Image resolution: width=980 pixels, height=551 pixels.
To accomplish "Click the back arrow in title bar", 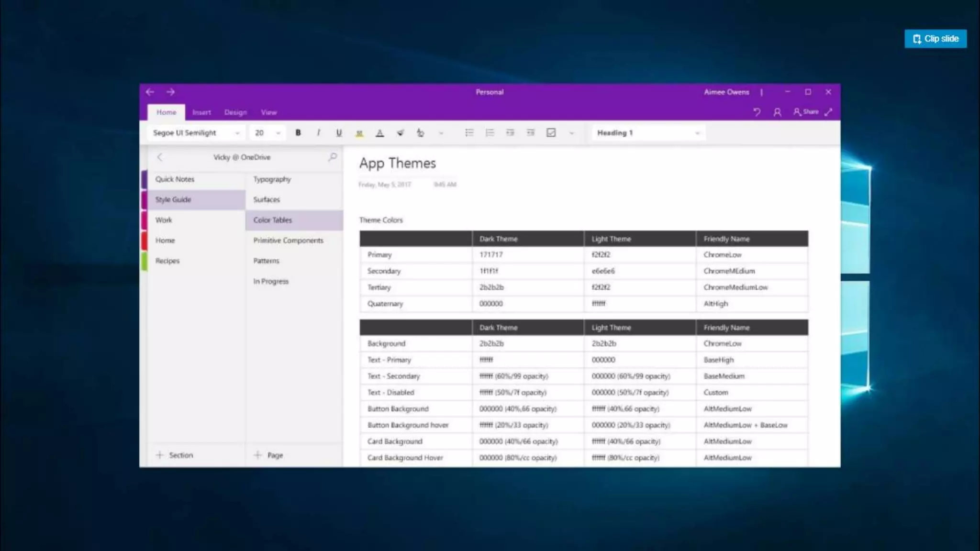I will tap(150, 92).
